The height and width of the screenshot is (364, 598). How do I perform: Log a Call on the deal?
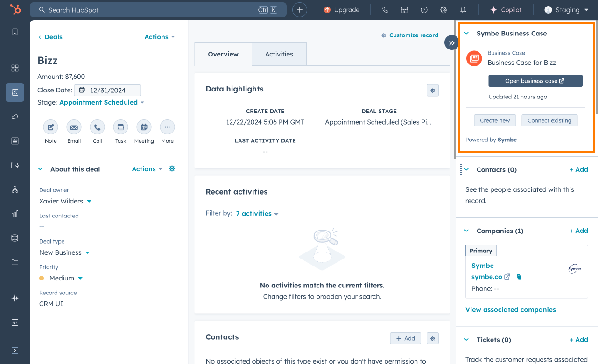(x=98, y=127)
